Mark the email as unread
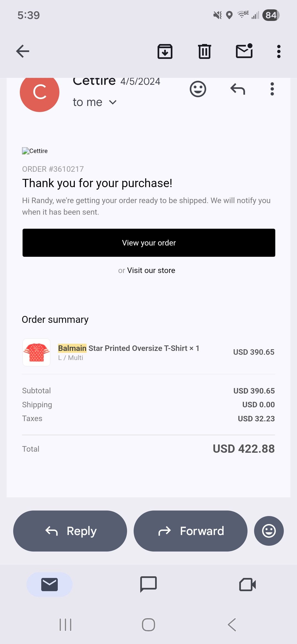This screenshot has width=297, height=644. 244,51
